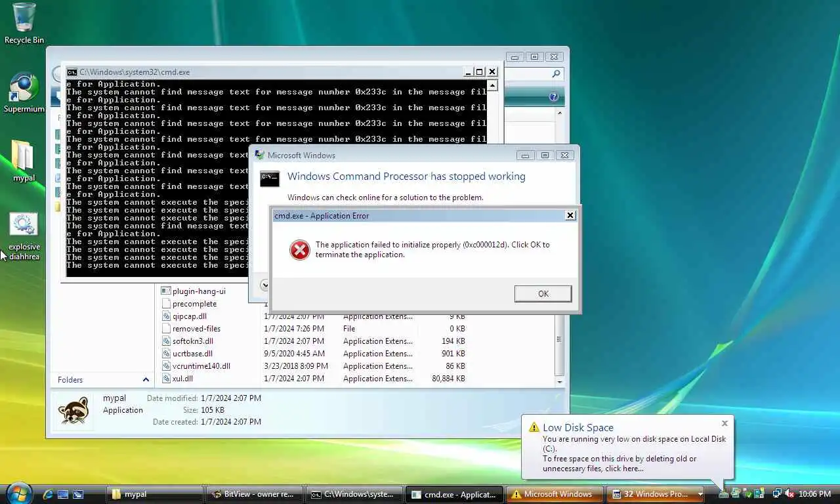Select the removed-files file name
840x504 pixels.
pyautogui.click(x=196, y=329)
